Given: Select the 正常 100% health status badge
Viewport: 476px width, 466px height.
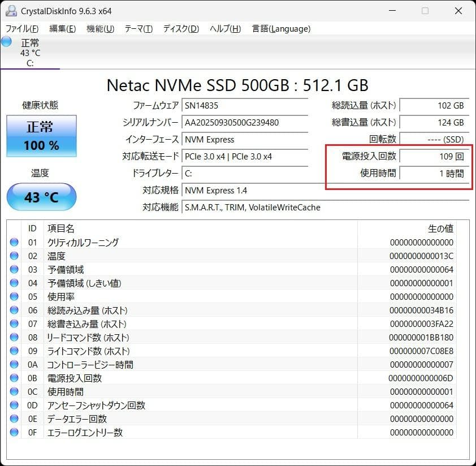Looking at the screenshot, I should click(41, 136).
